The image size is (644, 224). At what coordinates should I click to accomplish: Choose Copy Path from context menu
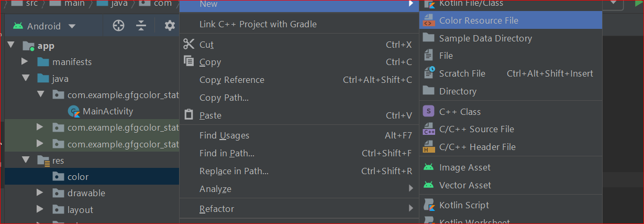[224, 98]
